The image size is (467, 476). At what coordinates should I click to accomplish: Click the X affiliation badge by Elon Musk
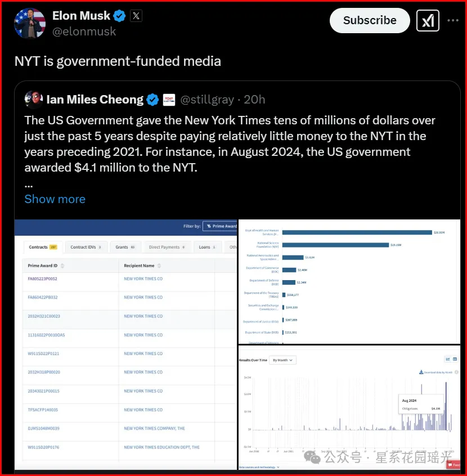coord(136,16)
